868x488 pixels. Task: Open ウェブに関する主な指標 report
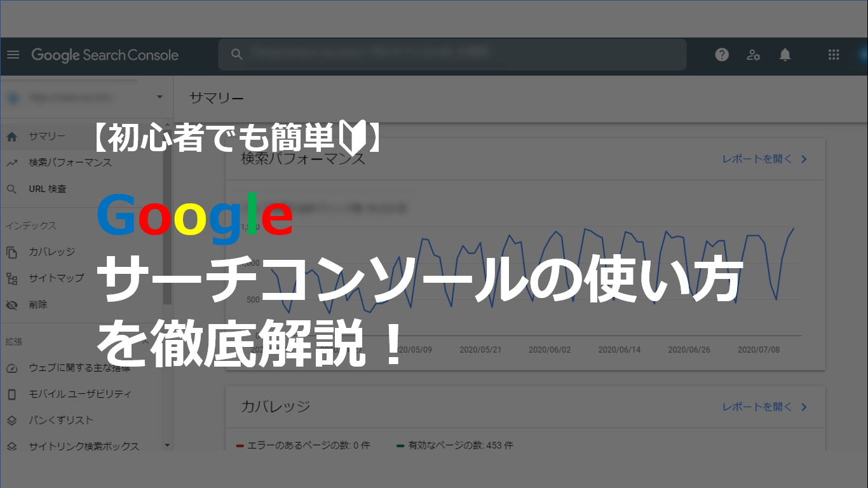(x=79, y=368)
